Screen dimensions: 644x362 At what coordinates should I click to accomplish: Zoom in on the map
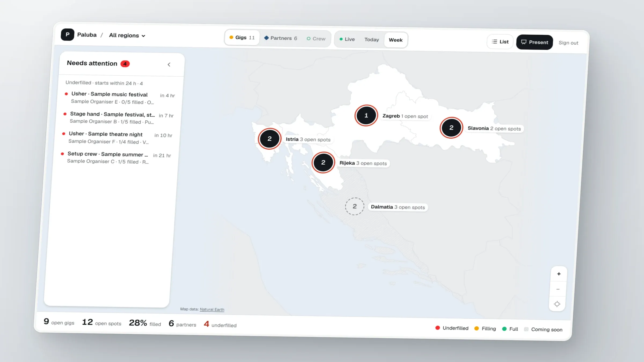[x=559, y=274]
